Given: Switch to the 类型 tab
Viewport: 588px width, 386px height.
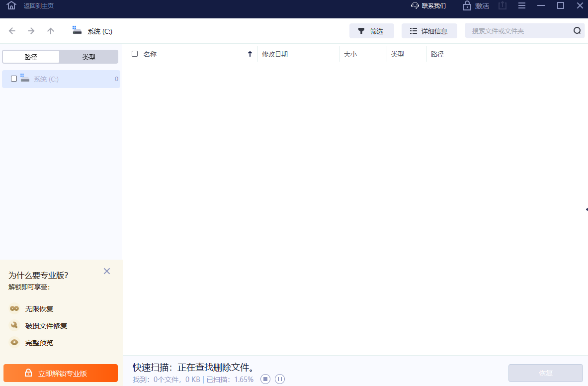Looking at the screenshot, I should point(89,57).
